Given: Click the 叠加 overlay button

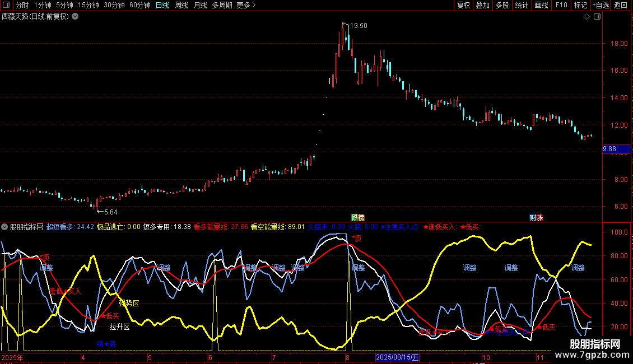Looking at the screenshot, I should click(482, 5).
